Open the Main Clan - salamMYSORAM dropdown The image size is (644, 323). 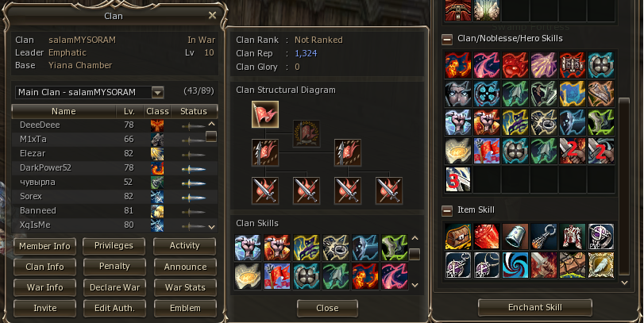158,92
